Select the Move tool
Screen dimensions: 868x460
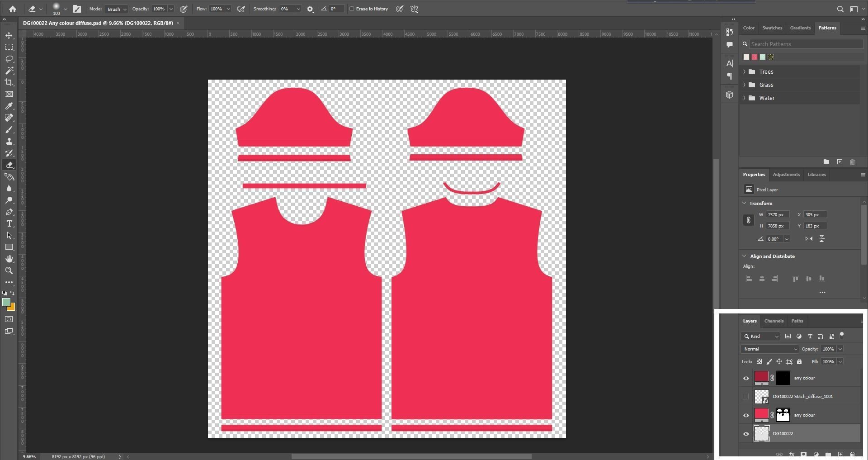point(9,36)
